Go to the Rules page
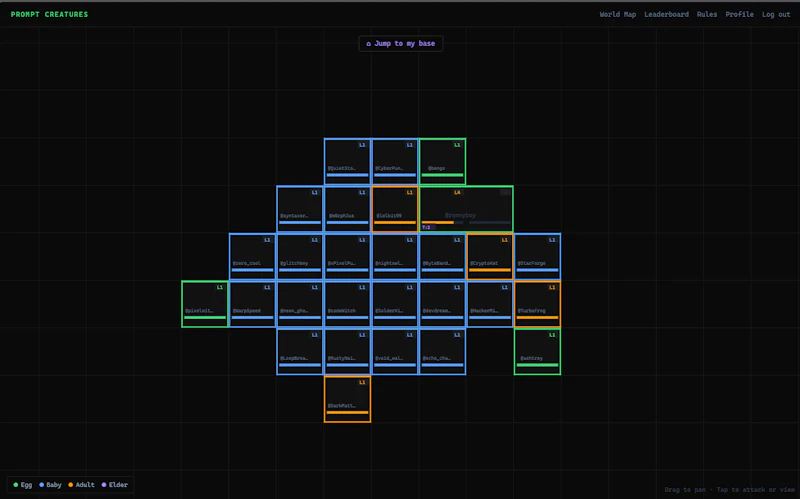 pyautogui.click(x=707, y=14)
